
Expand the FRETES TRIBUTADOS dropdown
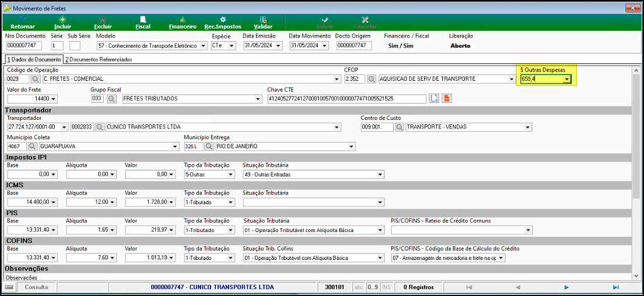coord(258,99)
